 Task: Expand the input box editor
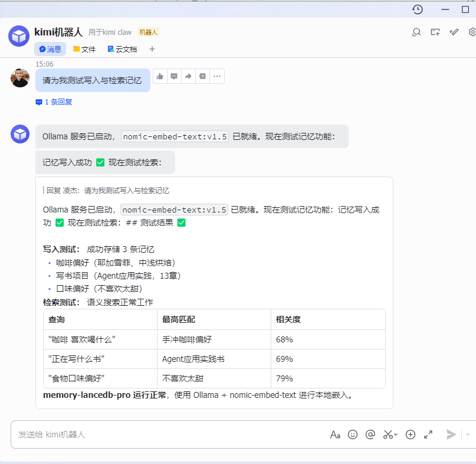428,434
